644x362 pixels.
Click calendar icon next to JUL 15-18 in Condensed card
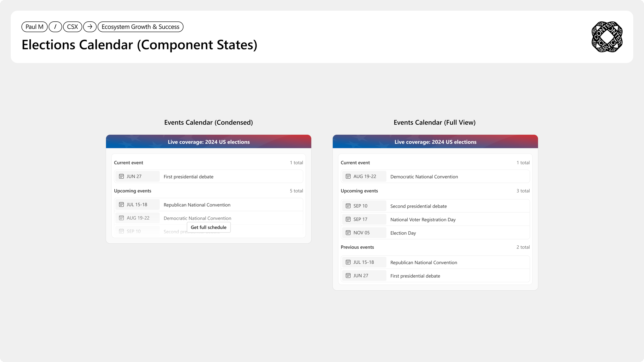[121, 204]
